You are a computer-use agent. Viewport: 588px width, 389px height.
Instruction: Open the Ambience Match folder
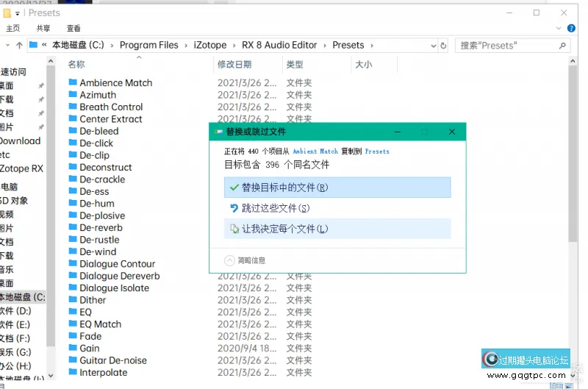pyautogui.click(x=116, y=82)
